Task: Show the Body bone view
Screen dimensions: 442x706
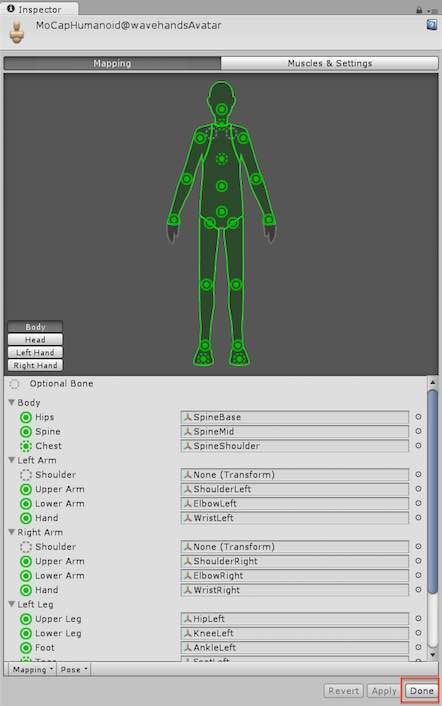Action: point(35,326)
